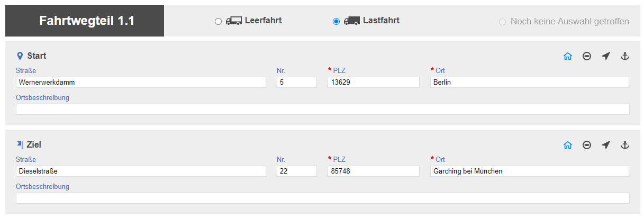Screen dimensions: 644x218
Task: Click the anchor icon in Start section
Action: [x=624, y=56]
